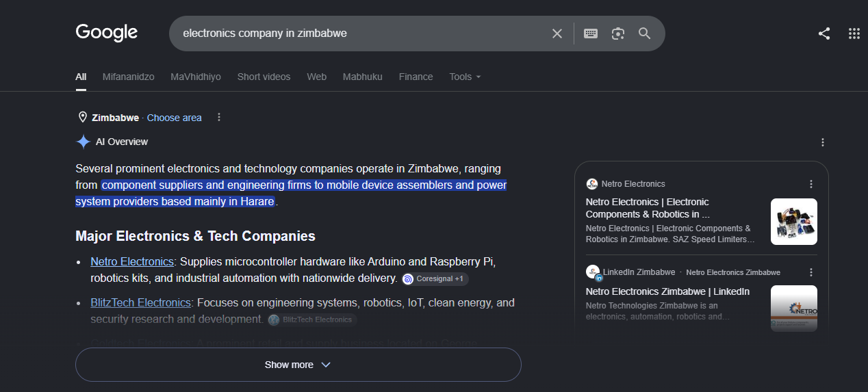
Task: Open the on-screen keyboard input tool
Action: (591, 34)
